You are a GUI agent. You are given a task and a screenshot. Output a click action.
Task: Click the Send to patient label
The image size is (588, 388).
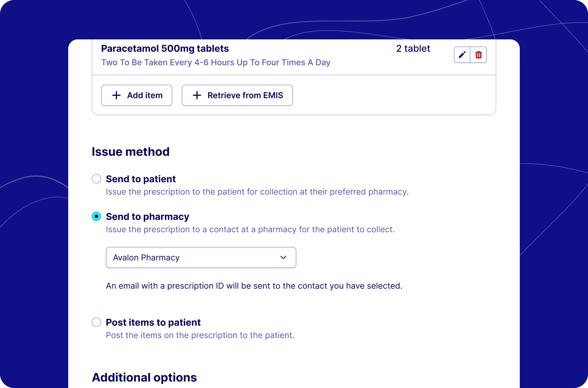(141, 179)
